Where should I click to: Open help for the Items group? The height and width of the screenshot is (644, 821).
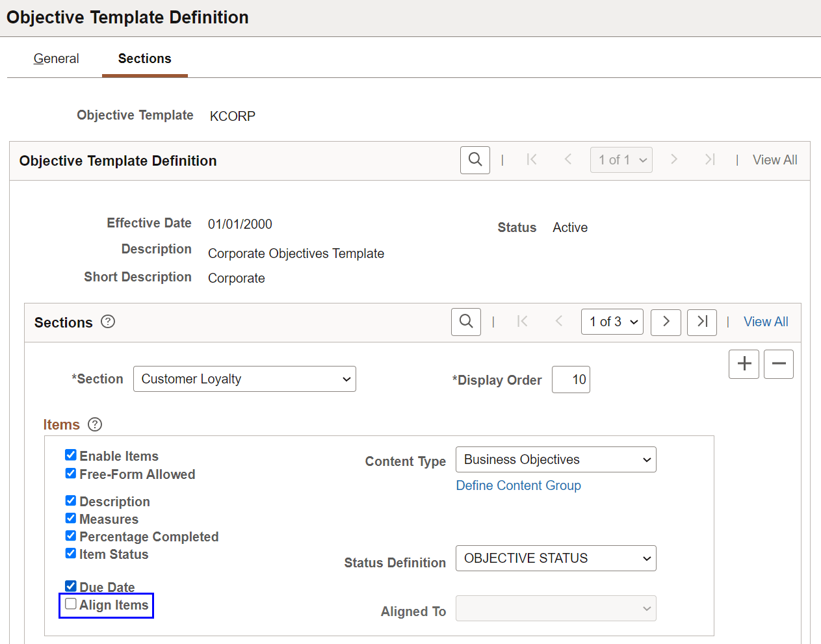[x=94, y=424]
